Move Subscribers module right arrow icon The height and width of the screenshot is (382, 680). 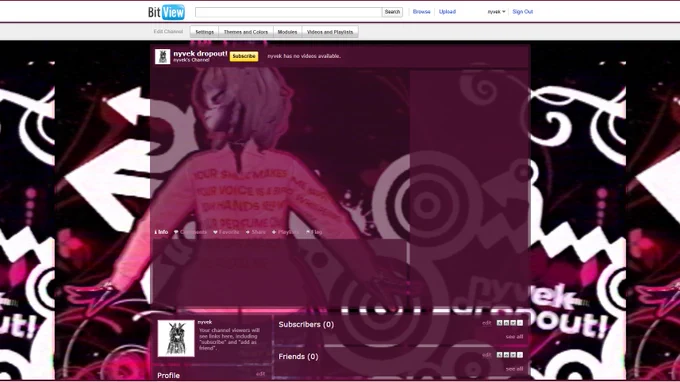tap(520, 323)
